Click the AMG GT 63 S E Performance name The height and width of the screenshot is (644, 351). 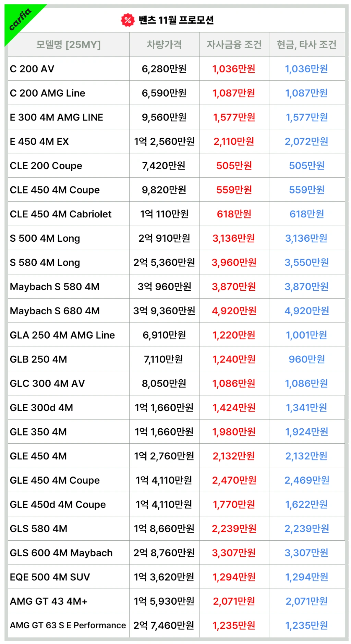[x=68, y=626]
